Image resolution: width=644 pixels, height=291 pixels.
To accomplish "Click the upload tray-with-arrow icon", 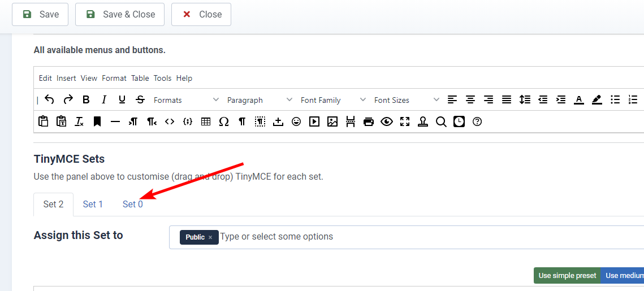I will click(x=278, y=121).
